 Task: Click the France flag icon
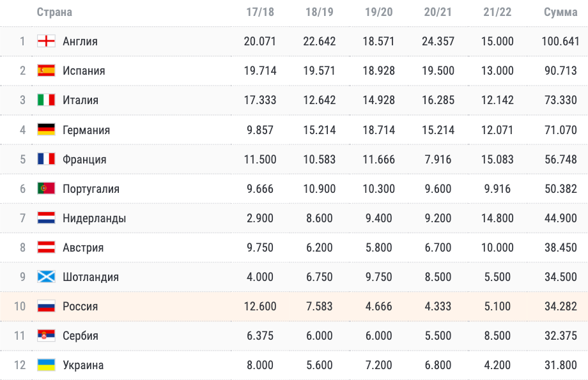click(46, 159)
